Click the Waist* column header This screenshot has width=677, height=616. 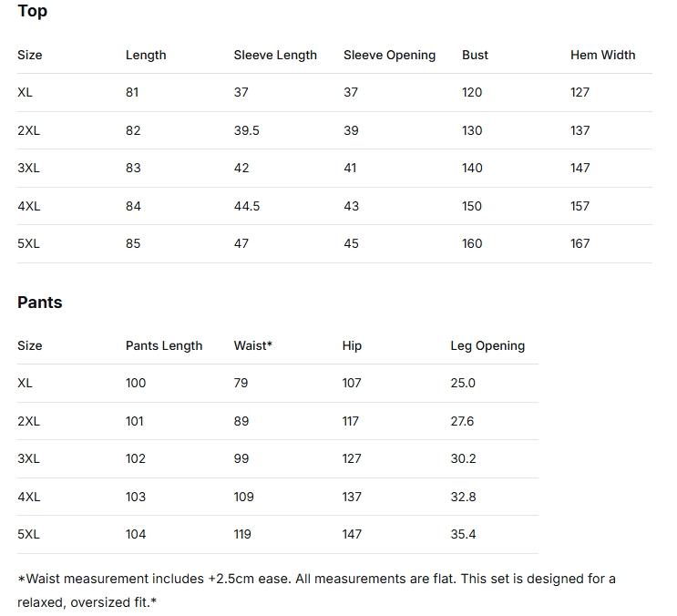coord(253,345)
